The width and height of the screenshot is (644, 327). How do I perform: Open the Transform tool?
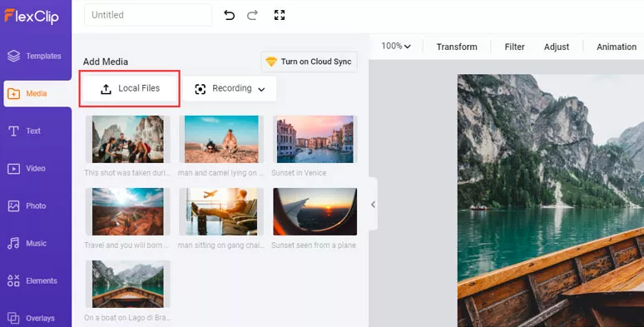(457, 47)
